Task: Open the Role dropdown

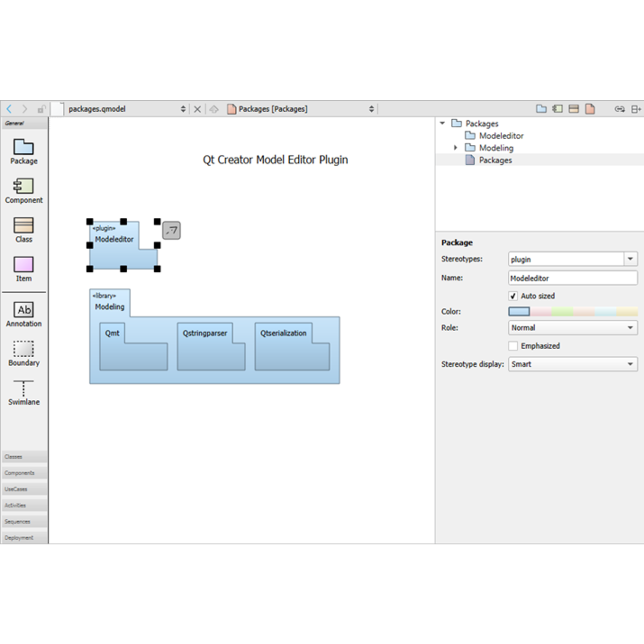Action: 573,328
